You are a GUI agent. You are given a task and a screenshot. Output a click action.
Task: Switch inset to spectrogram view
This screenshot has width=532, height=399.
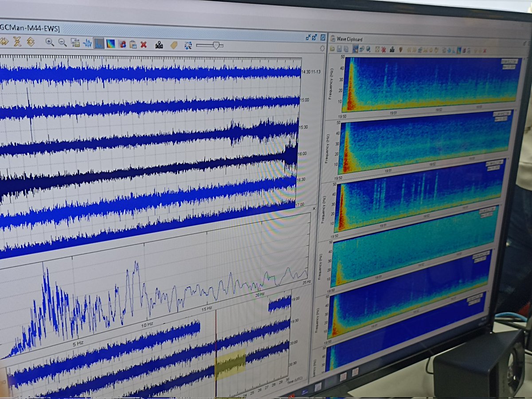coord(110,44)
